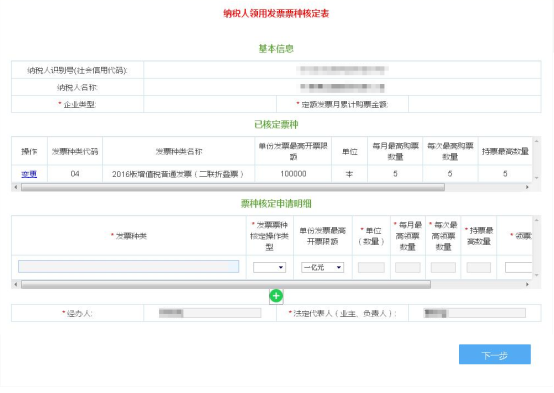The height and width of the screenshot is (393, 554).
Task: Open the 发票票种核定操作类型 dropdown
Action: coord(270,267)
